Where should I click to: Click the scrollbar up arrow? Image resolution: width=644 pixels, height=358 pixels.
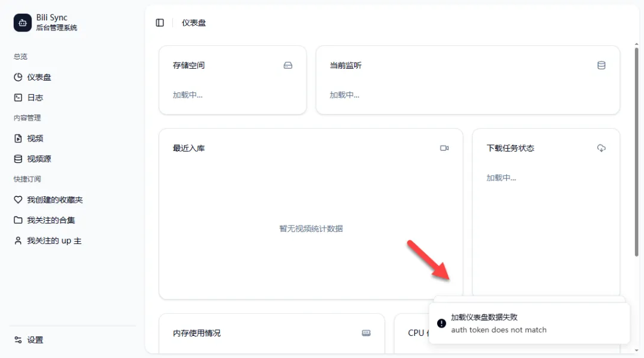point(636,44)
